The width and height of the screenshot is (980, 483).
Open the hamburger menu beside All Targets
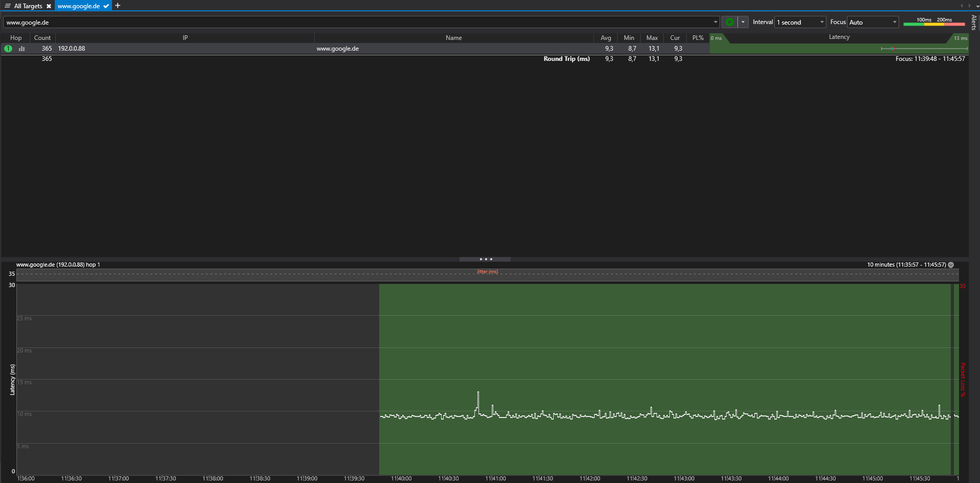(8, 6)
